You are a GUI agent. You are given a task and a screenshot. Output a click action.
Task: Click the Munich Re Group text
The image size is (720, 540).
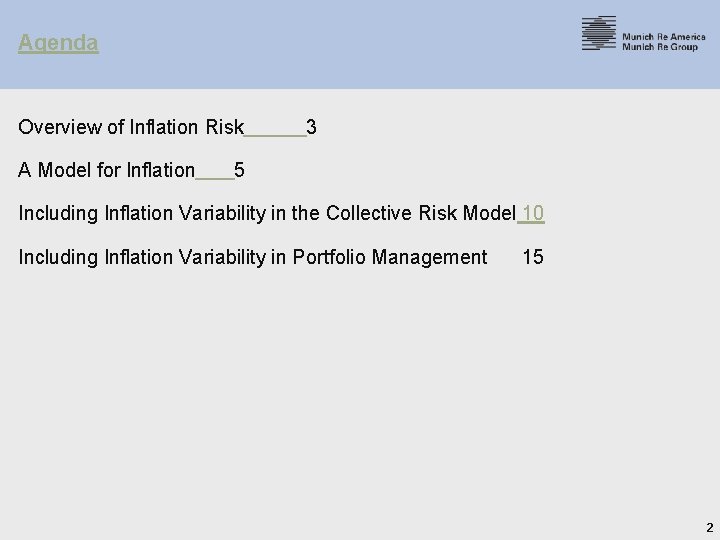coord(660,47)
